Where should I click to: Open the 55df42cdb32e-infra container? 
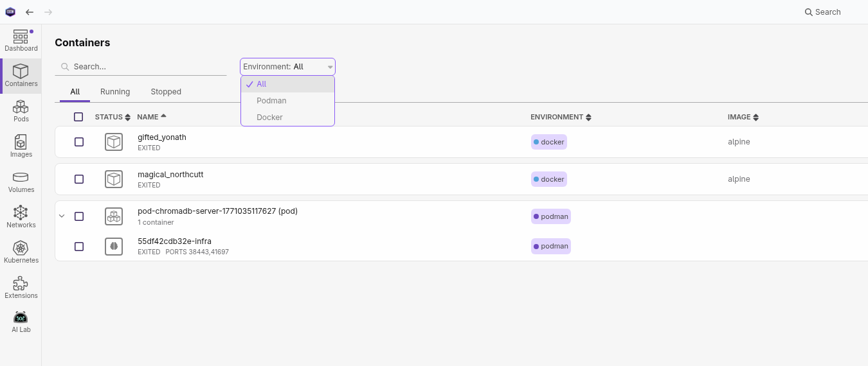pos(174,241)
